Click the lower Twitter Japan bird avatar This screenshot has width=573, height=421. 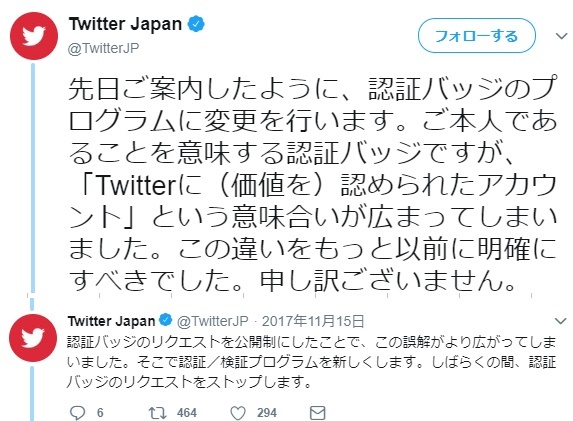(x=33, y=338)
